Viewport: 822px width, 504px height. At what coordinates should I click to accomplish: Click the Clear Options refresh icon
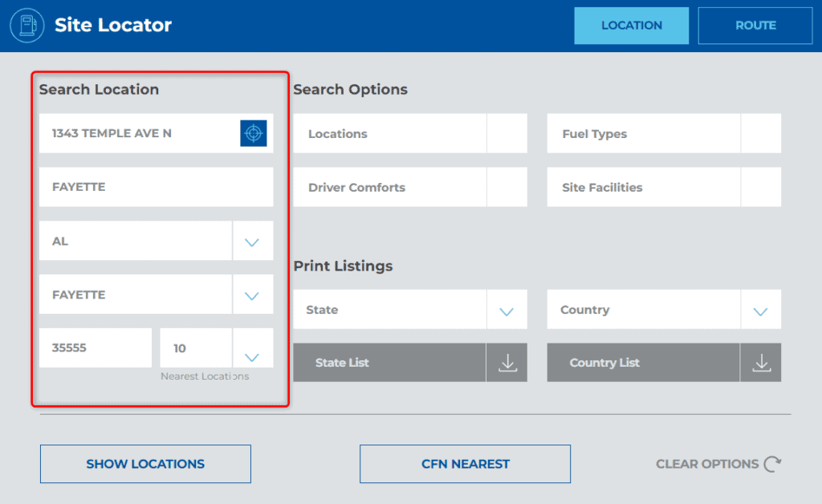(x=773, y=464)
